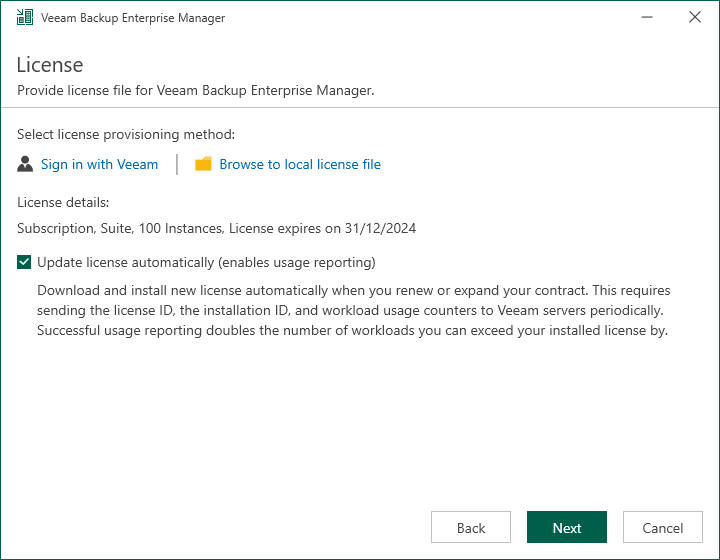Screen dimensions: 720x560
Task: Go back with the Back button
Action: click(471, 528)
